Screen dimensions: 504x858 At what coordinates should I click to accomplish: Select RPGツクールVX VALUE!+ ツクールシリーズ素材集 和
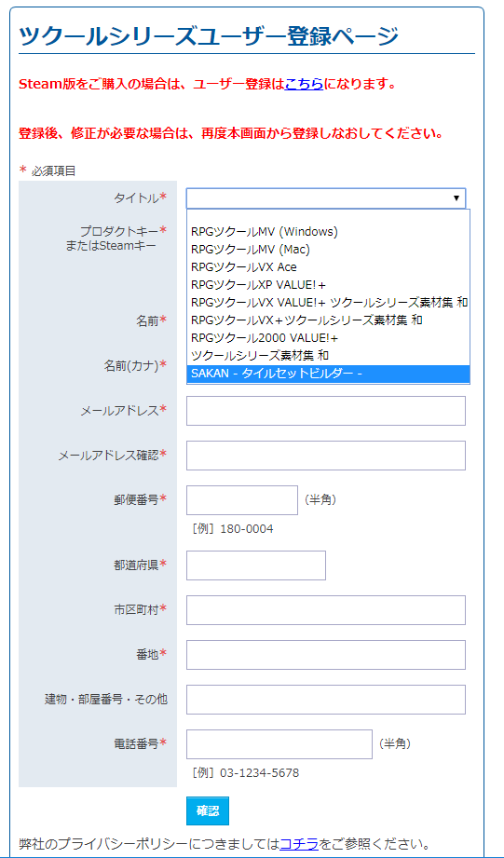coord(328,303)
